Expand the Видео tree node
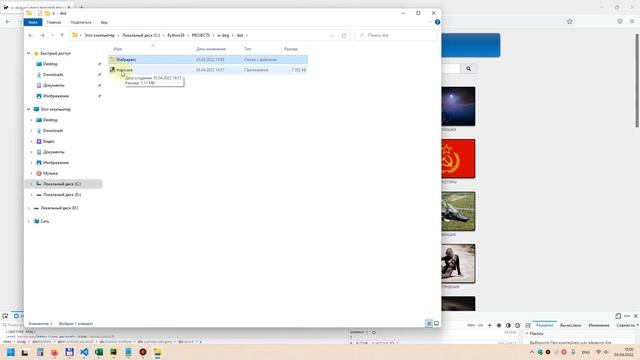Viewport: 640px width, 360px height. pos(31,141)
